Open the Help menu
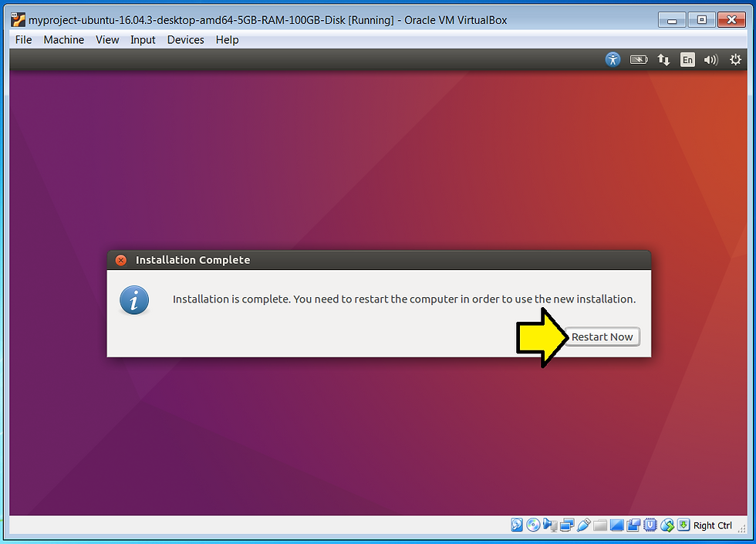The image size is (756, 544). 227,40
